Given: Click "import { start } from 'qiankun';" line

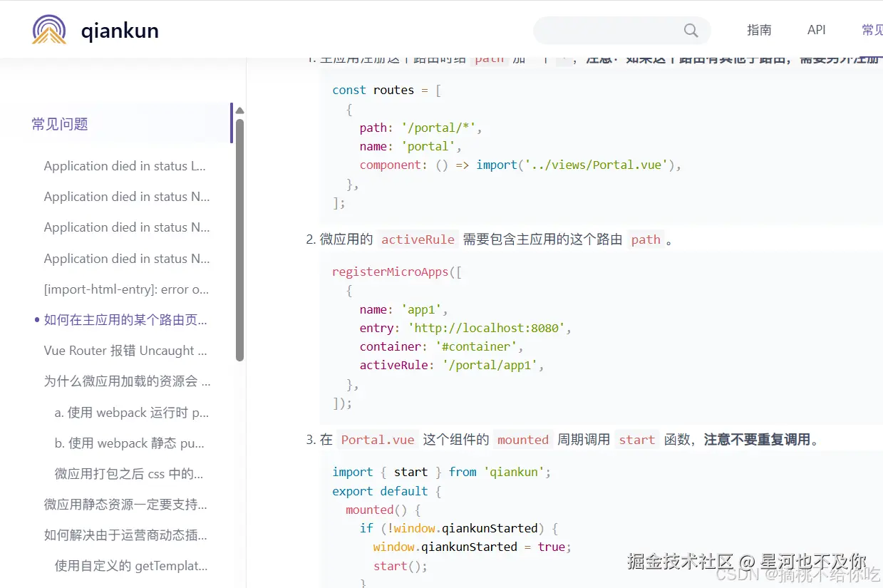Looking at the screenshot, I should click(x=442, y=472).
